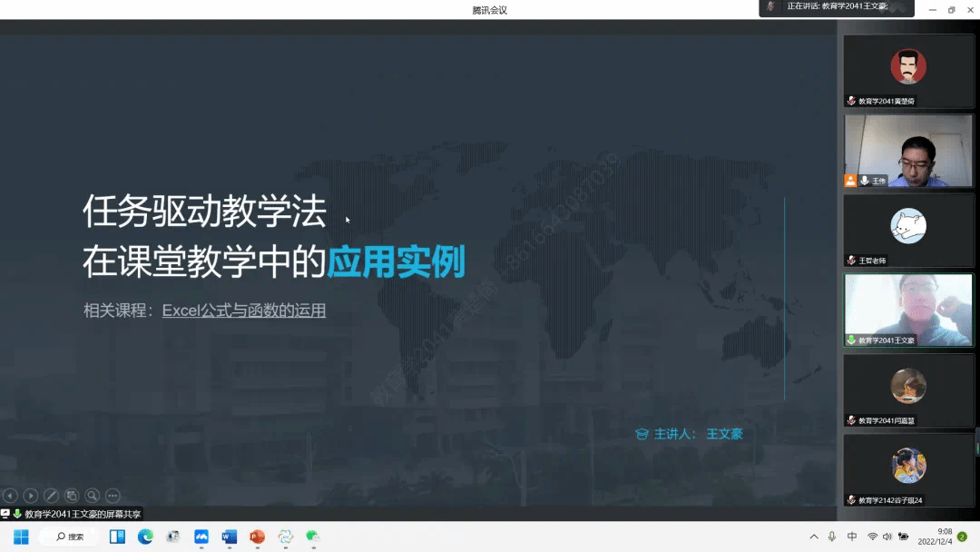Advance to next slide with the forward arrow
Viewport: 980px width, 552px height.
coord(31,496)
